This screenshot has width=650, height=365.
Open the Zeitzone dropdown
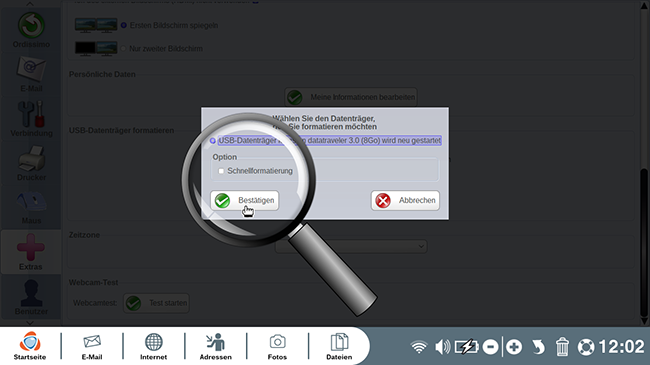[351, 246]
